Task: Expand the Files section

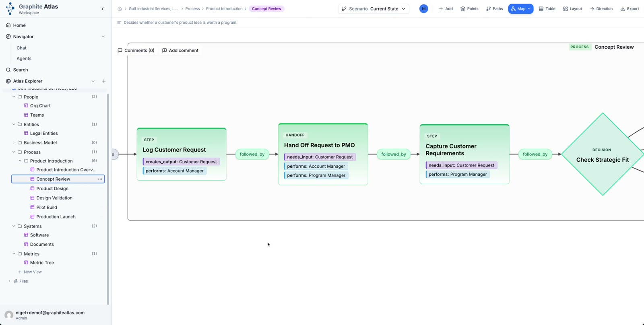Action: tap(9, 282)
